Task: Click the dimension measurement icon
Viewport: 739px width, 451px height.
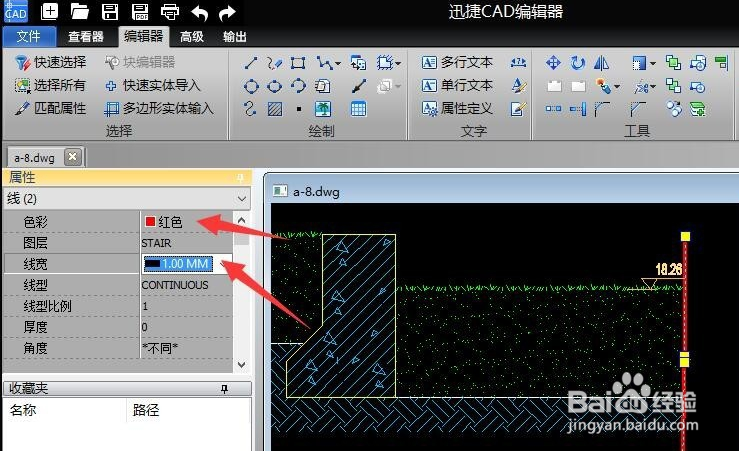Action: (518, 62)
